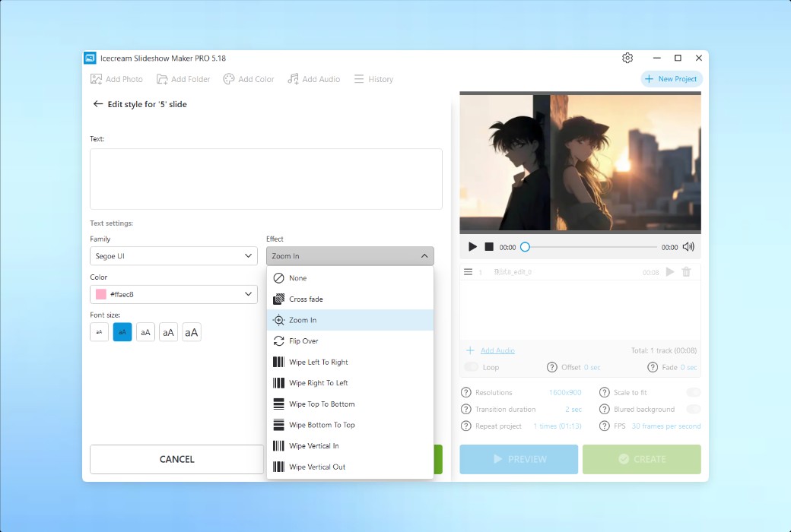This screenshot has width=791, height=532.
Task: Click the Add Photo icon
Action: click(97, 78)
